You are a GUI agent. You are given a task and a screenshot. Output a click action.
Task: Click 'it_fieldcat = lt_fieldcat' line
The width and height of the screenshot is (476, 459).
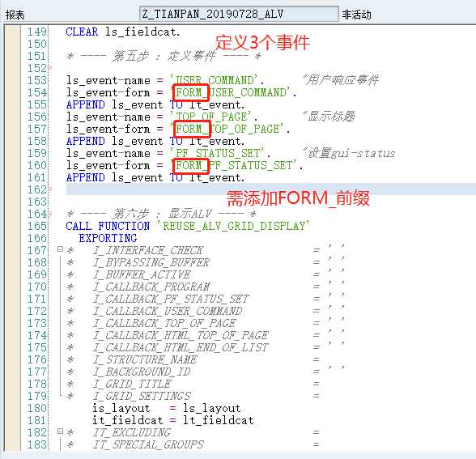click(173, 420)
